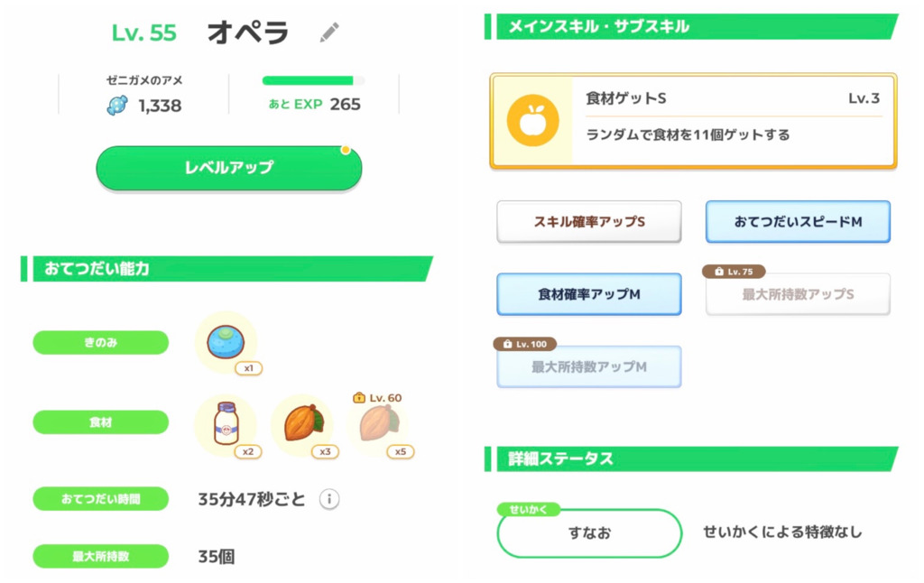Tap the 食材確率アップM sub skill
This screenshot has height=583, width=924.
pyautogui.click(x=588, y=294)
